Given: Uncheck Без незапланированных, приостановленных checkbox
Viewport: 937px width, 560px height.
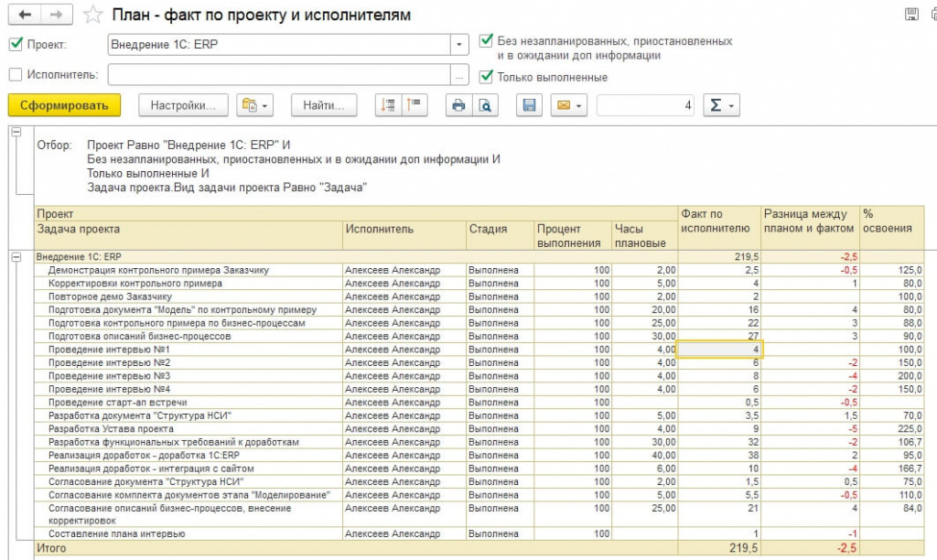Looking at the screenshot, I should [486, 41].
